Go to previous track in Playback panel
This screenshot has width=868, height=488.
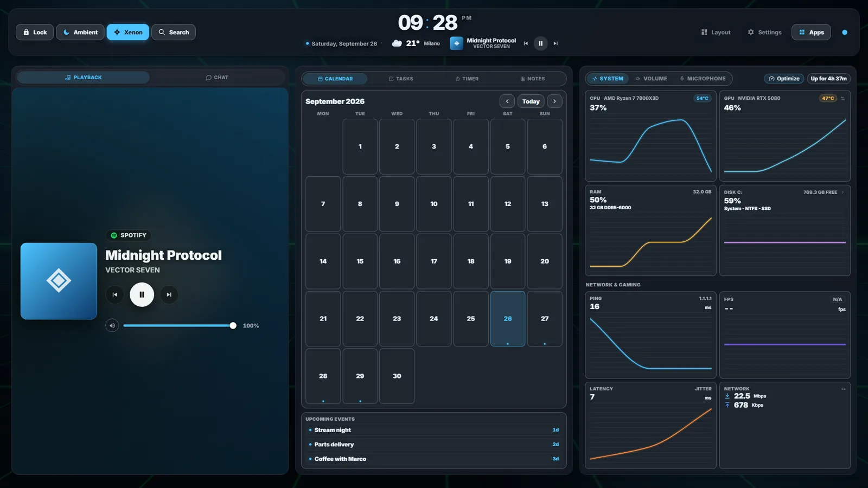114,294
